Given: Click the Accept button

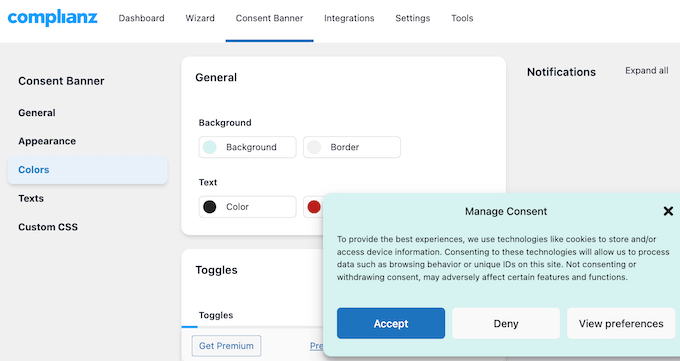Looking at the screenshot, I should pyautogui.click(x=391, y=323).
